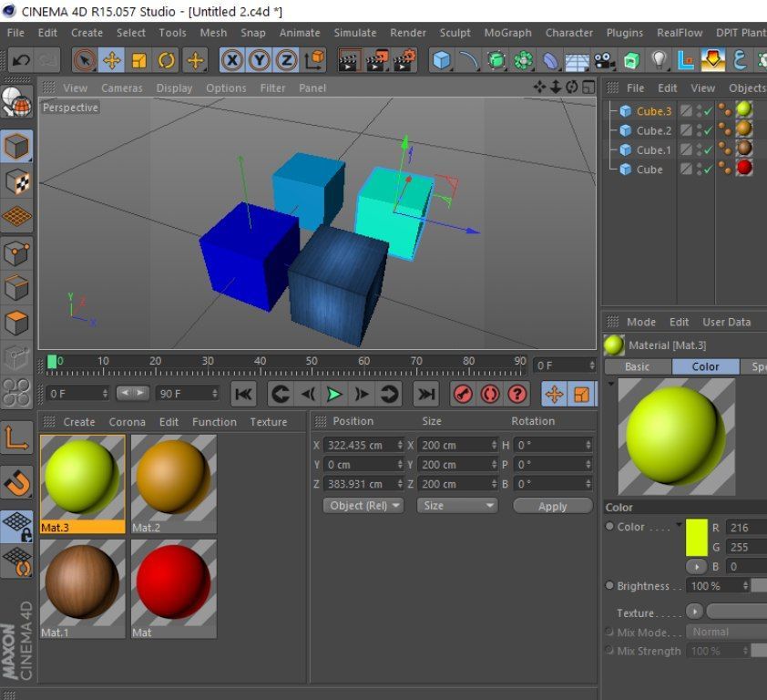The width and height of the screenshot is (767, 700).
Task: Collapse the material preview triangle
Action: click(610, 384)
